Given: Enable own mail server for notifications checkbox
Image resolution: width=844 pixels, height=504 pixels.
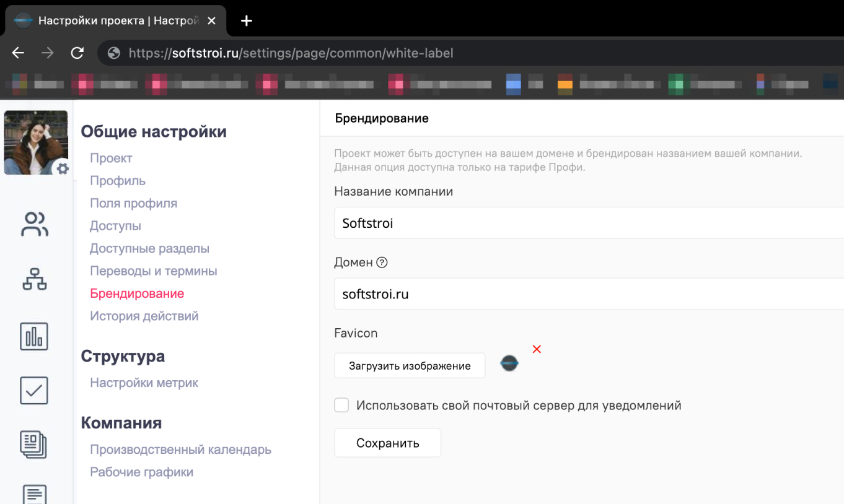Looking at the screenshot, I should (341, 406).
